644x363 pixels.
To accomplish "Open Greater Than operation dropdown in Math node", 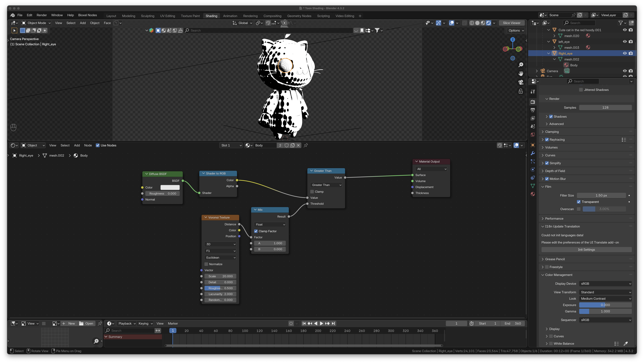I will pyautogui.click(x=326, y=185).
